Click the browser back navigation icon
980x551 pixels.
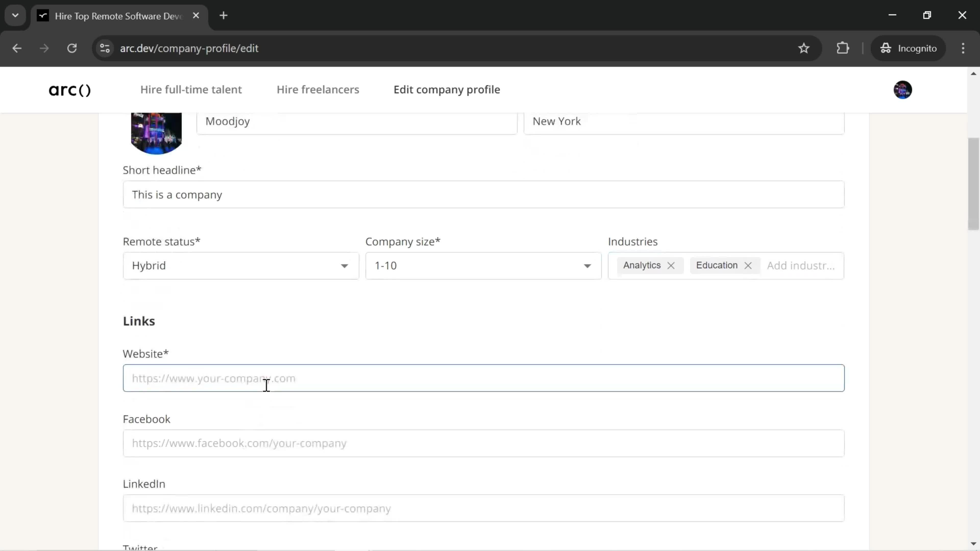[x=17, y=48]
